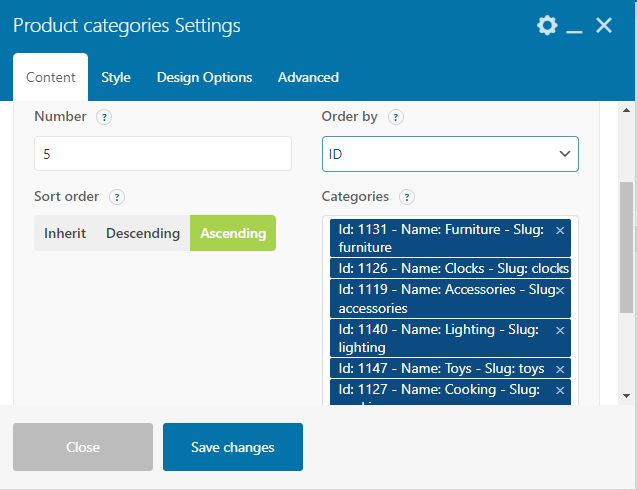Remove the Toys category tag
This screenshot has height=490, width=637.
tap(560, 369)
